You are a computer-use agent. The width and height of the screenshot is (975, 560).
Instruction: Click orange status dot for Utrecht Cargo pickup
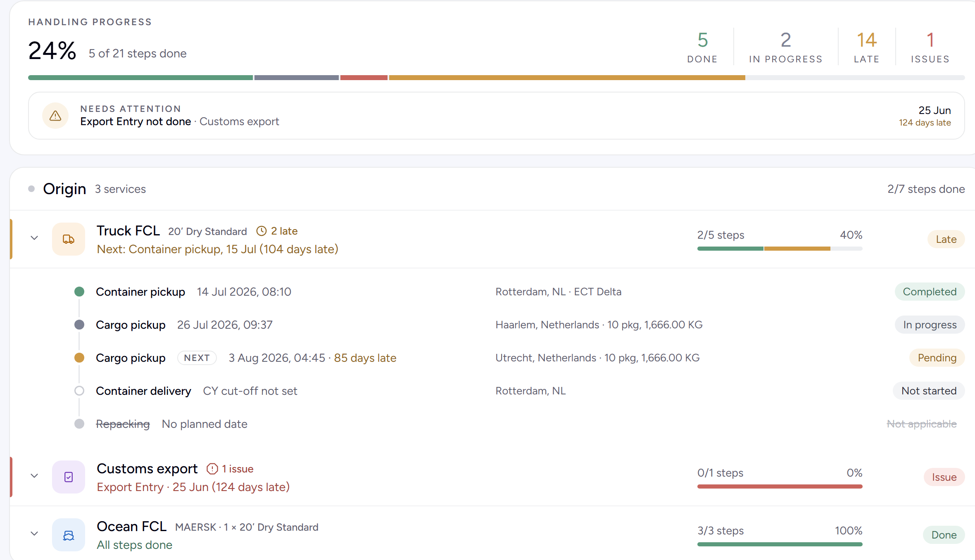[x=79, y=358]
